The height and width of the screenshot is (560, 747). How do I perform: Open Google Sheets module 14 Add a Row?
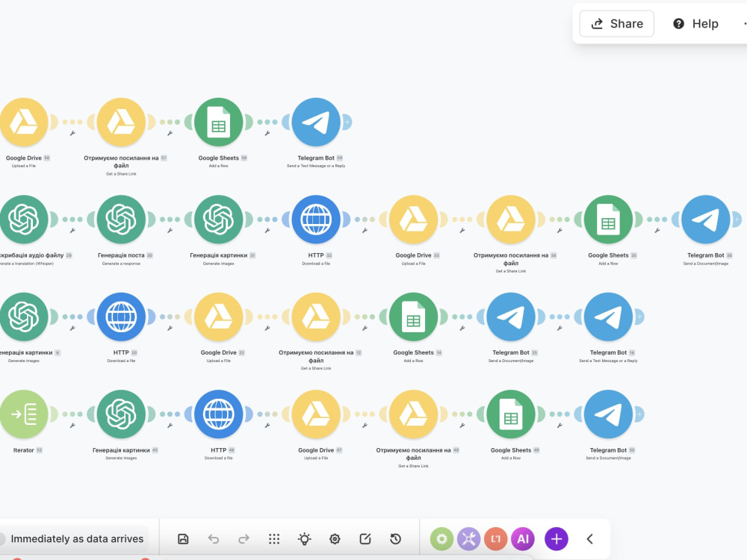[414, 317]
